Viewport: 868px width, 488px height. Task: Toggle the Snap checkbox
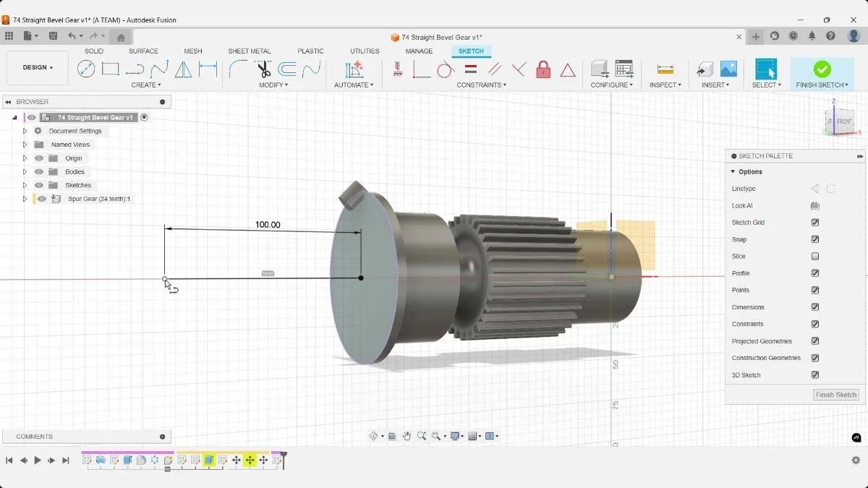click(x=815, y=239)
